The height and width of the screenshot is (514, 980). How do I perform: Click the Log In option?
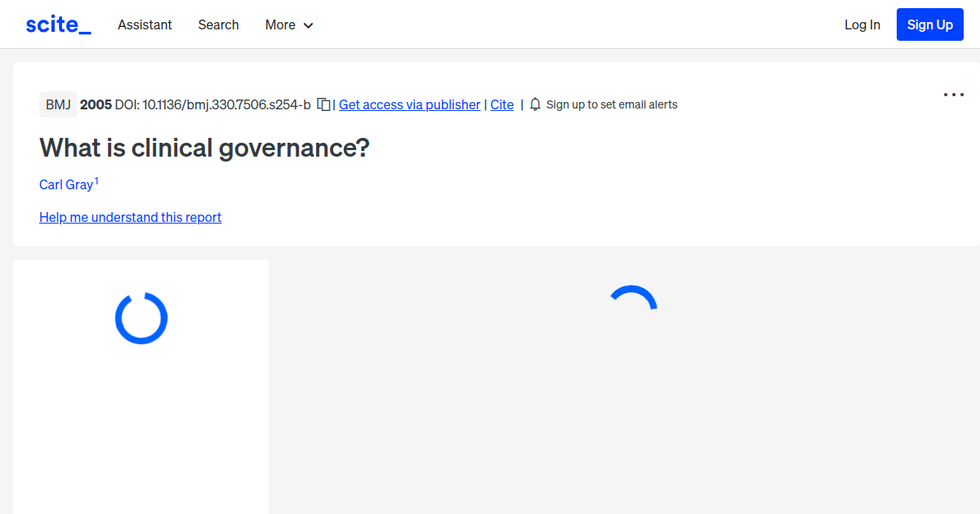pos(862,24)
